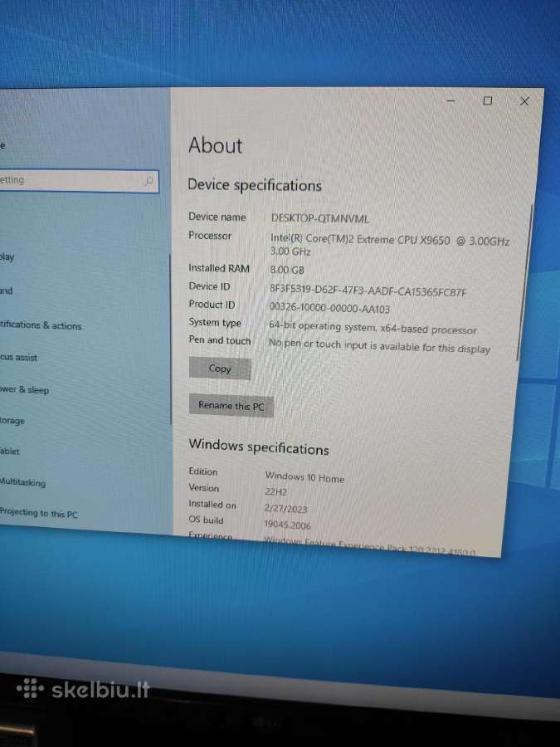This screenshot has width=560, height=747.
Task: Click the Copy button under Device specifications
Action: pos(220,369)
